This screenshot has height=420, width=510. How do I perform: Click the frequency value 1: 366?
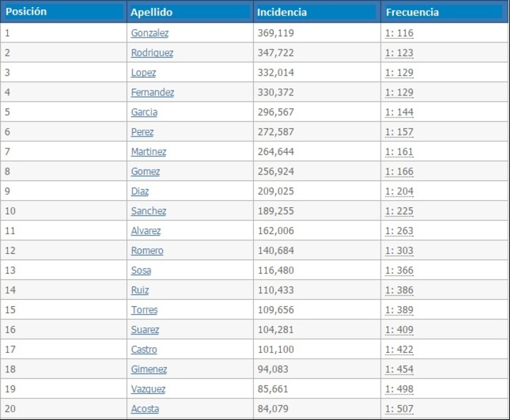click(399, 271)
